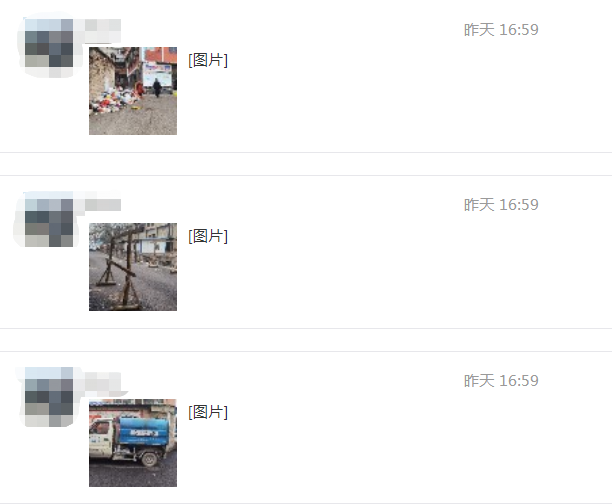612x504 pixels.
Task: Click sender avatar above the blue truck photo
Action: (49, 397)
